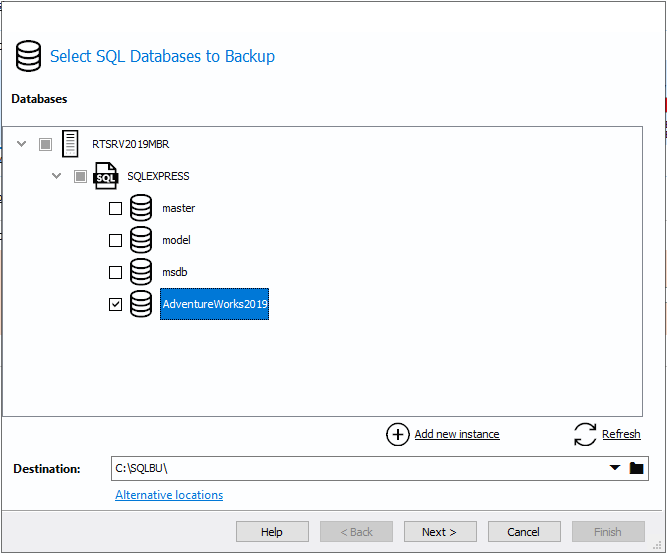Click the window resize grip
The height and width of the screenshot is (554, 667).
(657, 546)
